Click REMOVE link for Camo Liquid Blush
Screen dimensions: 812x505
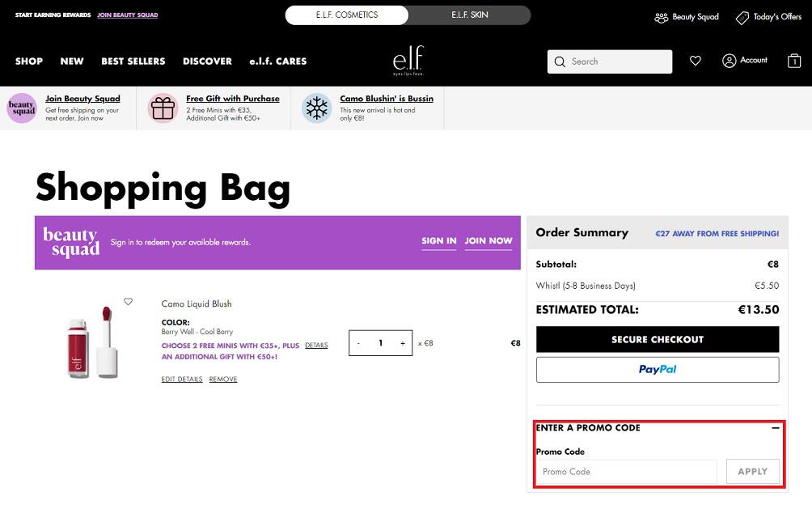click(x=223, y=379)
